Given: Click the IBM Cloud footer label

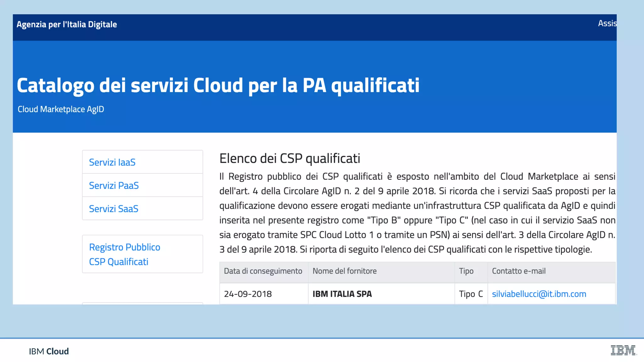Looking at the screenshot, I should [49, 351].
